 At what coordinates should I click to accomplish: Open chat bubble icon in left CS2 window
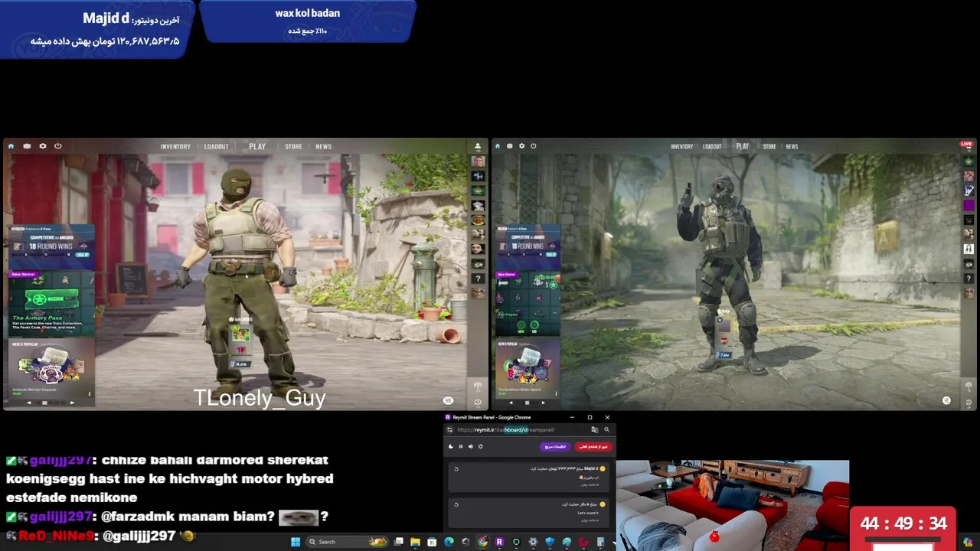(448, 400)
